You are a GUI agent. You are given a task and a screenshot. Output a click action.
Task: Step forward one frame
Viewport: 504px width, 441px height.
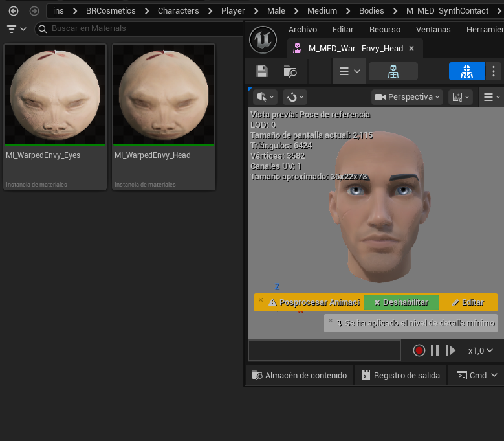(450, 350)
